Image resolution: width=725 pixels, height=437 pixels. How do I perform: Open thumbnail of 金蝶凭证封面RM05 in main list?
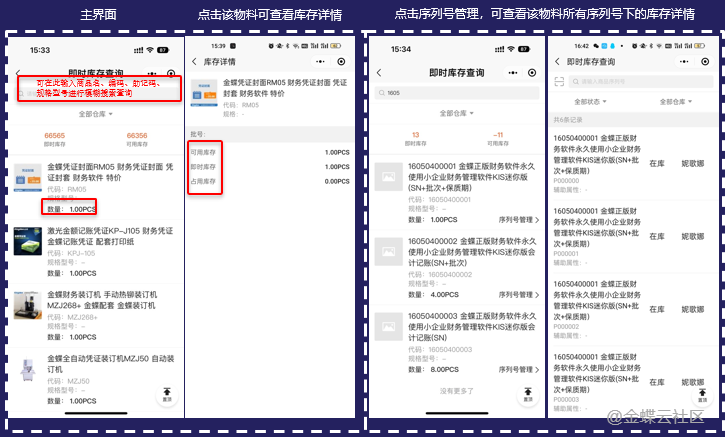[28, 178]
